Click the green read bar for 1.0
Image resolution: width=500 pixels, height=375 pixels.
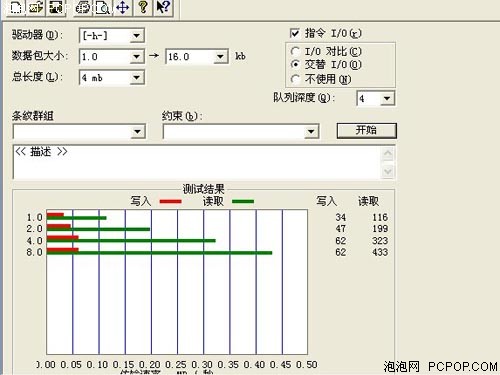77,218
